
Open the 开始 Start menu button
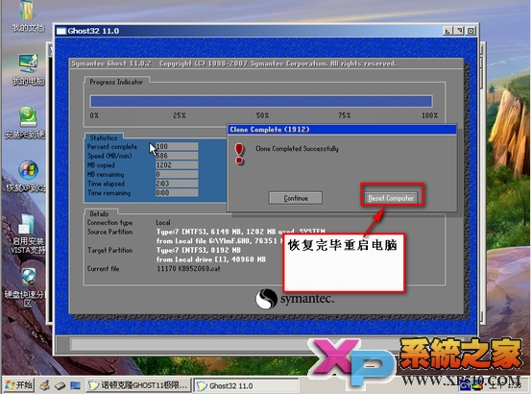(18, 385)
